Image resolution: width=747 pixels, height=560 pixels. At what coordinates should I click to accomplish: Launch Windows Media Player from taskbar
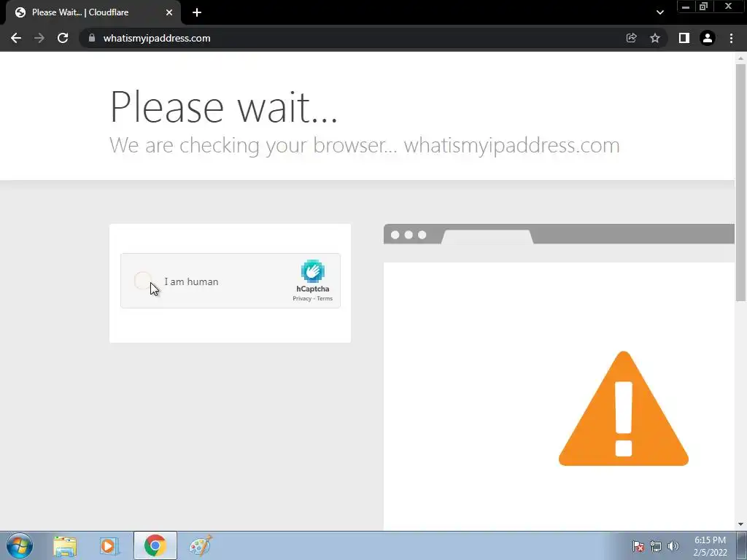pyautogui.click(x=109, y=545)
